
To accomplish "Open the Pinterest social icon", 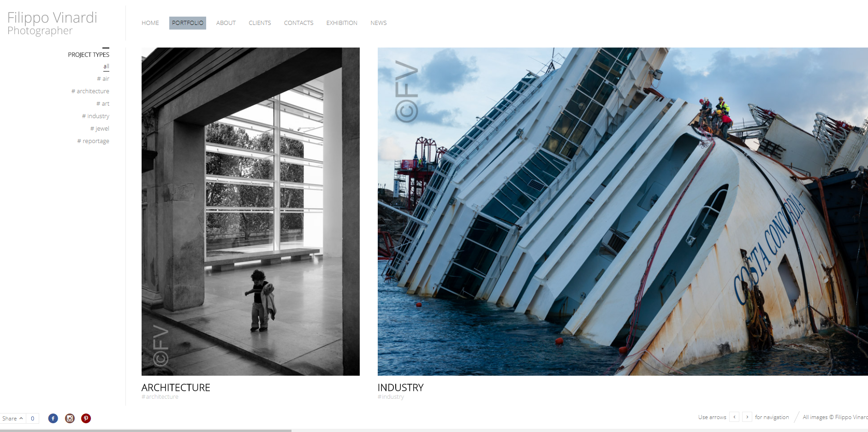I will (x=86, y=418).
